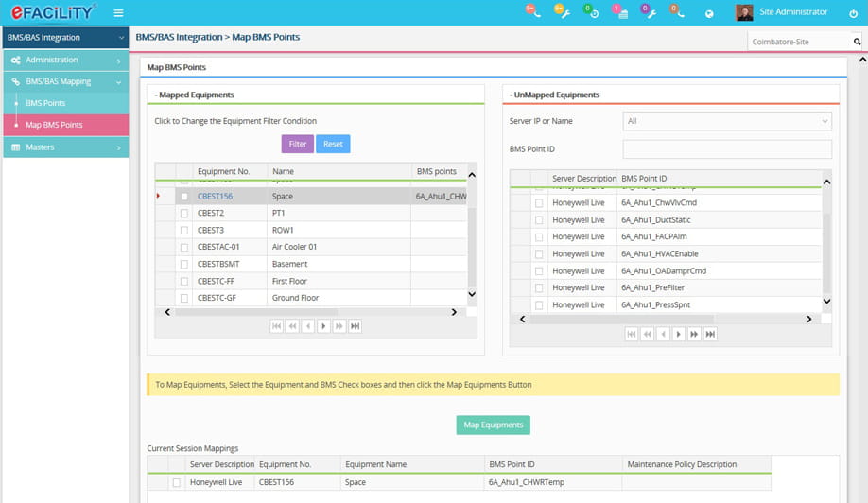Click the purple Filter button
This screenshot has width=868, height=503.
point(297,144)
